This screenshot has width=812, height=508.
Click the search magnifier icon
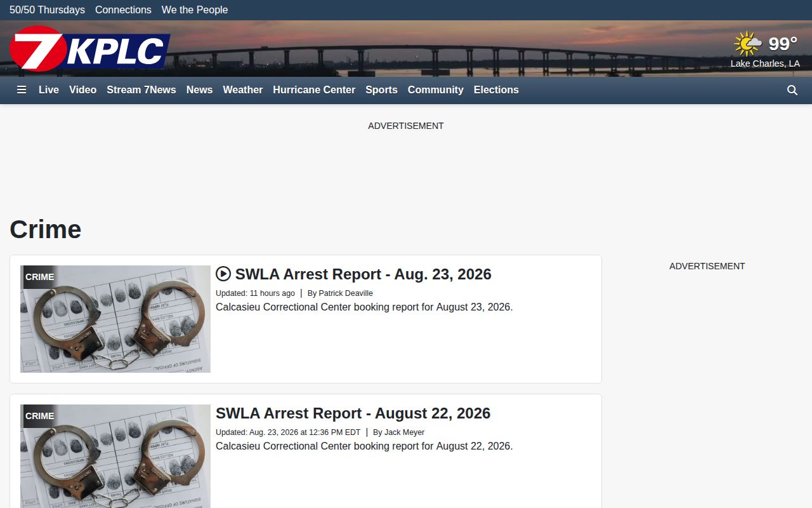792,90
